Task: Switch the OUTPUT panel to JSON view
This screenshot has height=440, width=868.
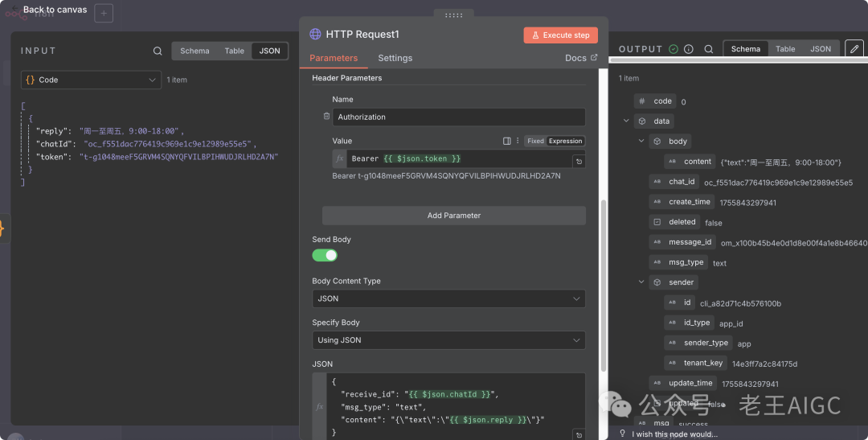Action: point(821,49)
